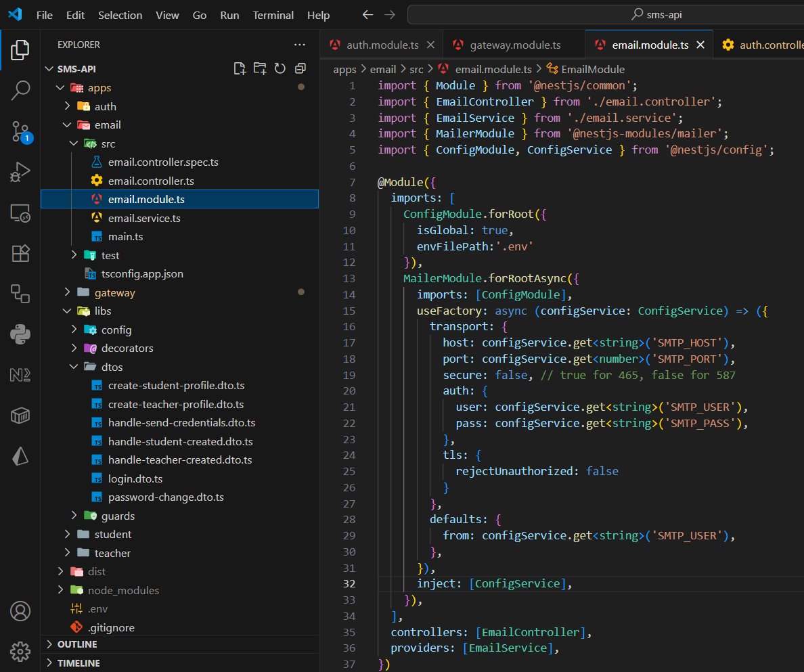This screenshot has height=672, width=804.
Task: Open the Search view in activity bar
Action: click(x=20, y=90)
